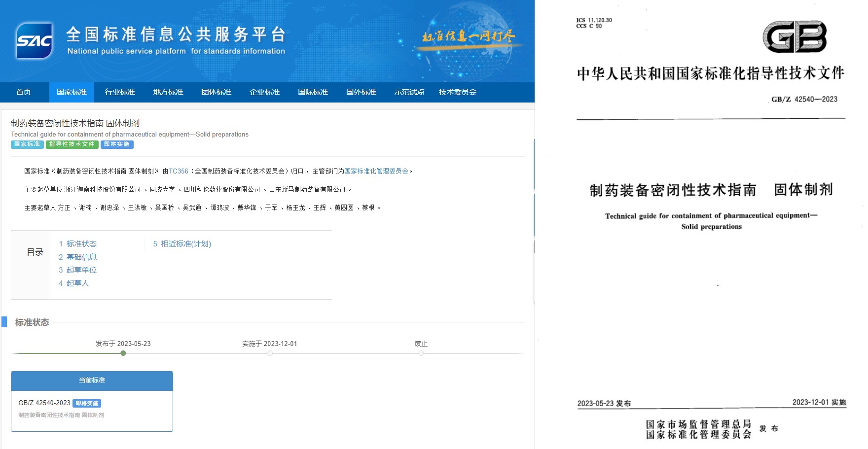This screenshot has width=868, height=449.
Task: Open 企业标准 nav tab
Action: (265, 92)
